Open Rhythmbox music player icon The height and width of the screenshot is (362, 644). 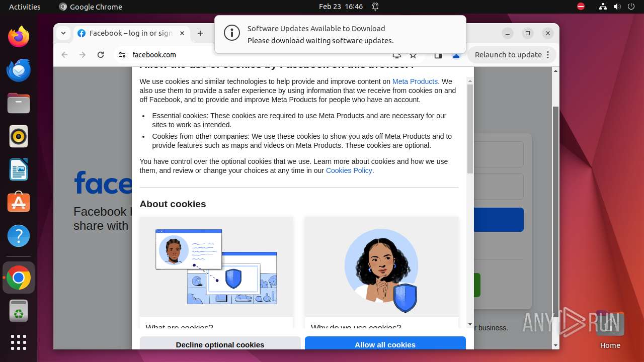(x=19, y=136)
